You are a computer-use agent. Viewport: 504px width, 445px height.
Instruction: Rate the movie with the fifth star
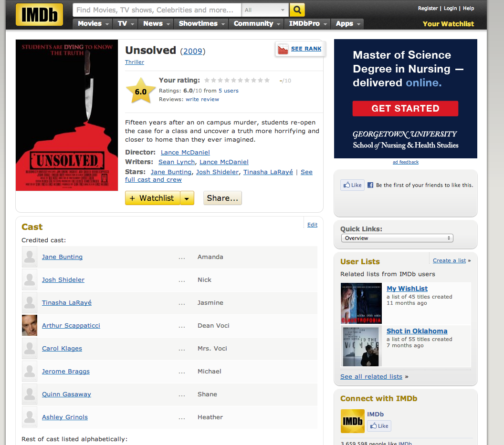coord(234,80)
